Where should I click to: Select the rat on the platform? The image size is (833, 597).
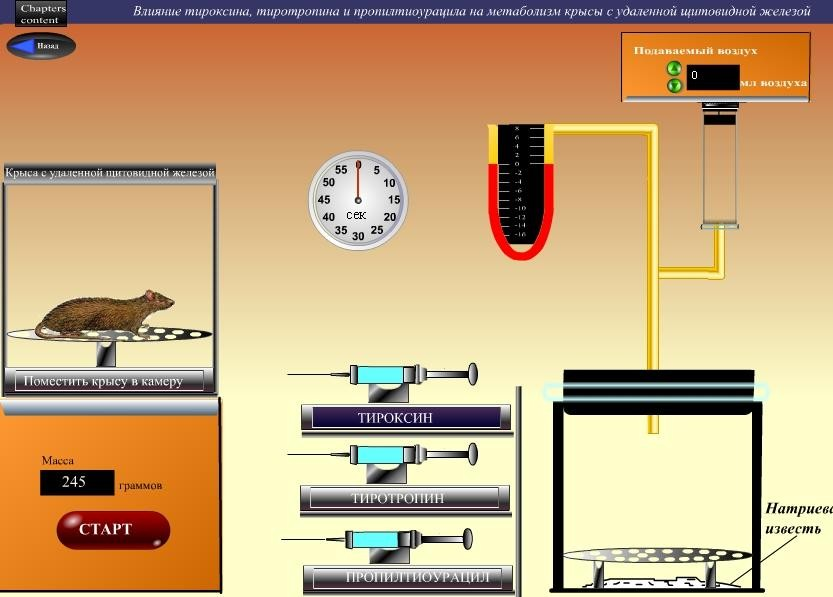(x=105, y=313)
